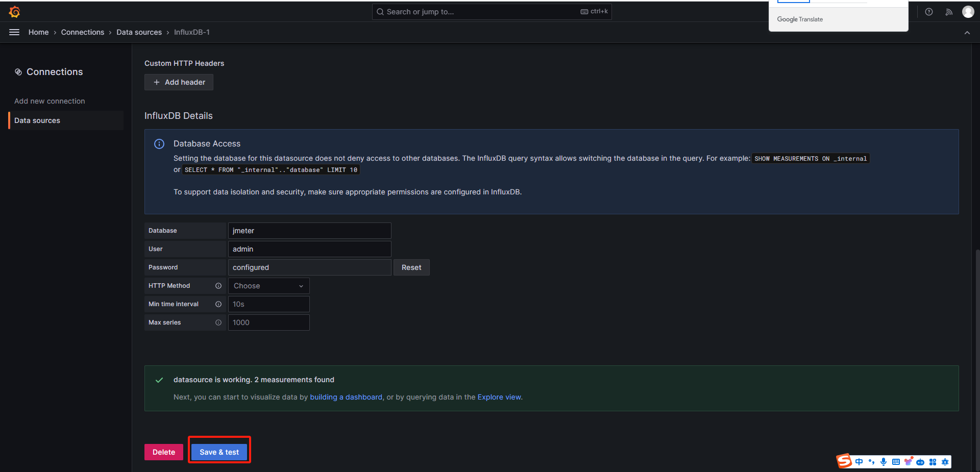Click the Max series 1000 field
The image size is (980, 472).
268,322
